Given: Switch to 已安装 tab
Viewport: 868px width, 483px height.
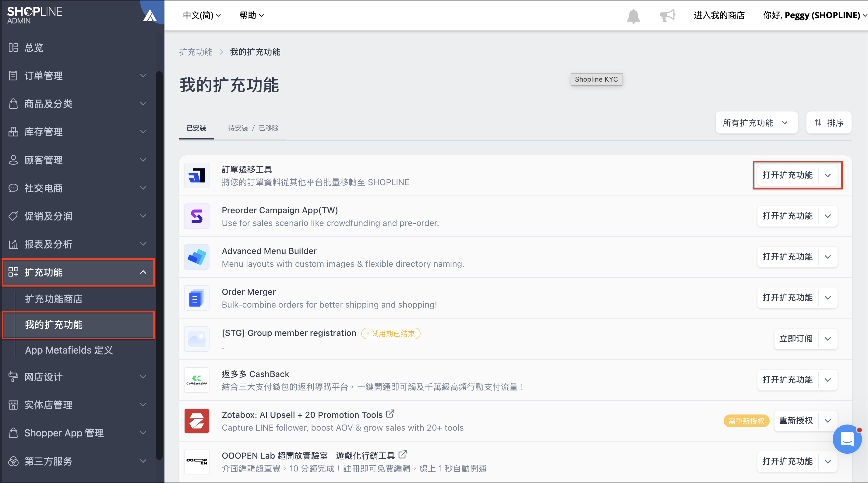Looking at the screenshot, I should 196,128.
